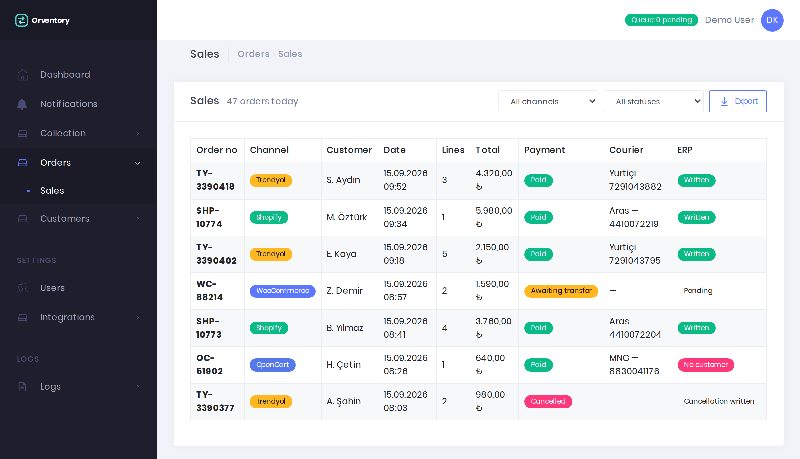
Task: Click the WooCommerce channel badge
Action: click(283, 291)
